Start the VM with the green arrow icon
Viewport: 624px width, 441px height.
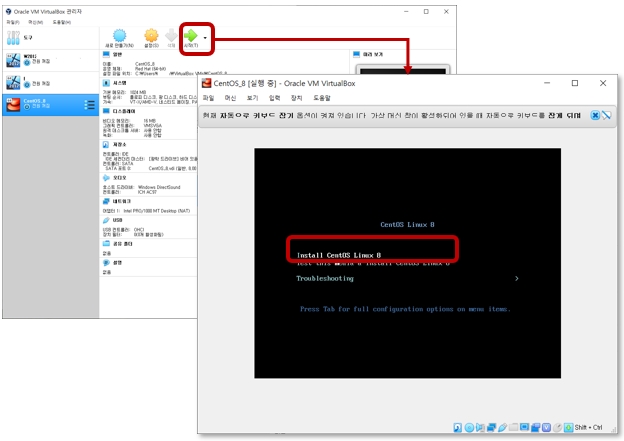click(191, 35)
